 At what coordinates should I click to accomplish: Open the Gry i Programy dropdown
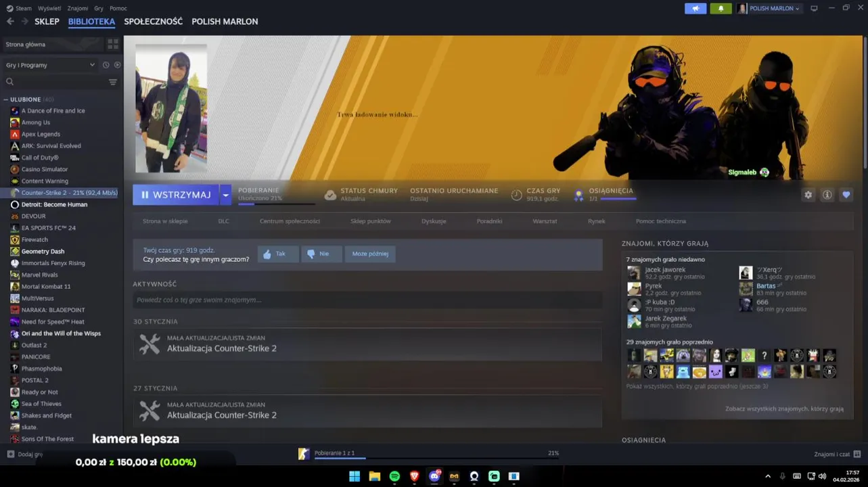point(51,65)
